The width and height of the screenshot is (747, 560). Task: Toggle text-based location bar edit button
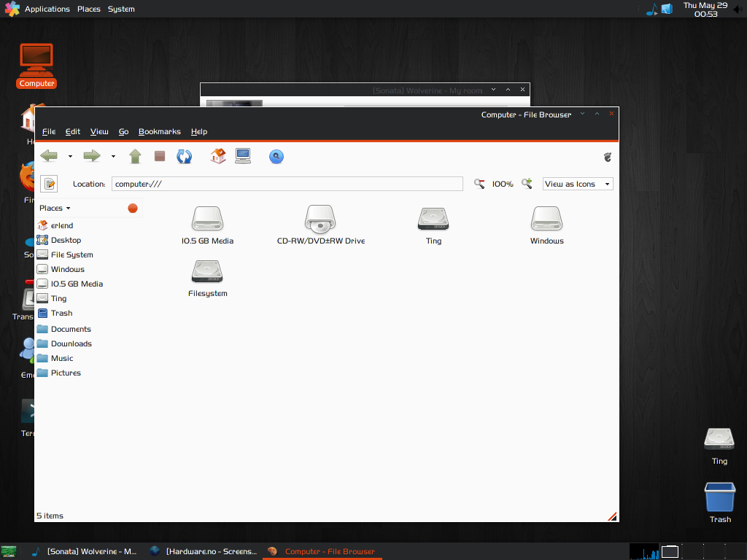(49, 184)
